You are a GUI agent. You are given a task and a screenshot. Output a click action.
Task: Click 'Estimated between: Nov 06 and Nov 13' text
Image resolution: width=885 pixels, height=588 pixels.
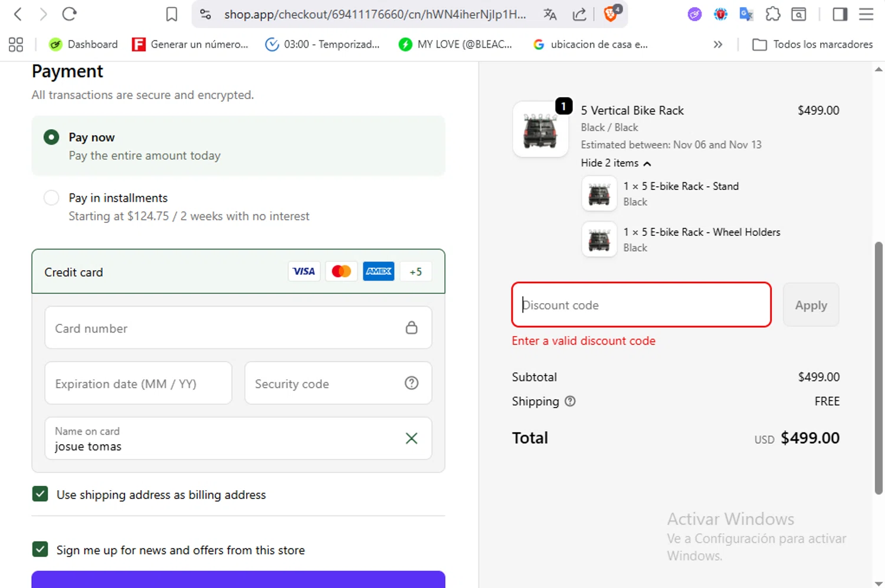pos(671,144)
